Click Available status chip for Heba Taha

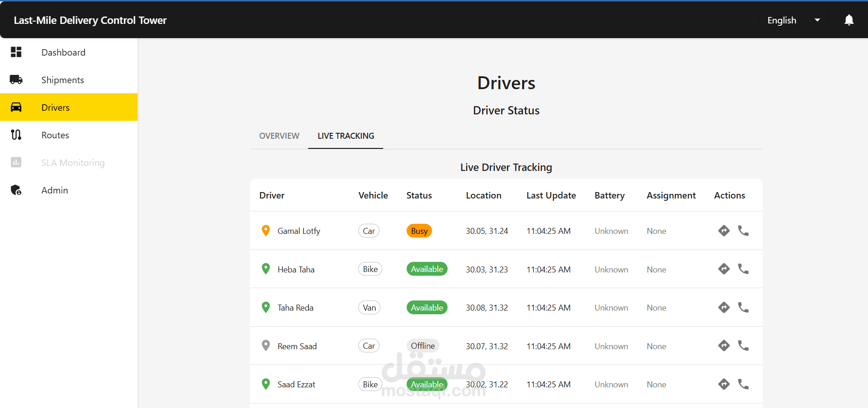(x=427, y=269)
